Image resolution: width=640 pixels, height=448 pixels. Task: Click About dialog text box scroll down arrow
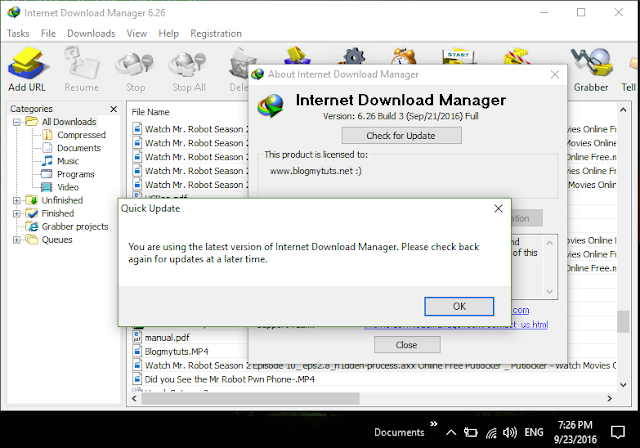coord(549,292)
